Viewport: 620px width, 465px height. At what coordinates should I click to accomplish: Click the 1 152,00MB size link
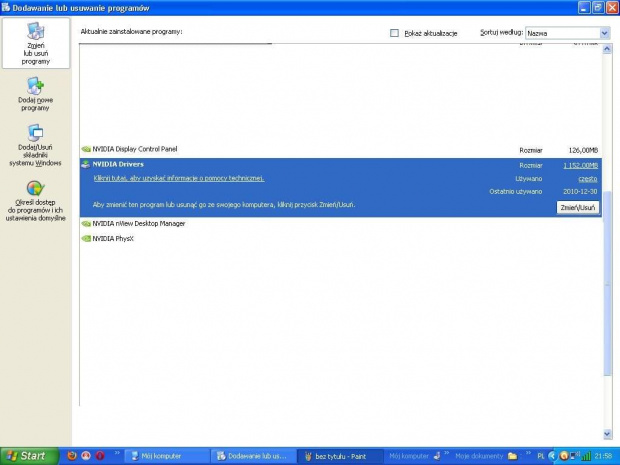[x=580, y=166]
